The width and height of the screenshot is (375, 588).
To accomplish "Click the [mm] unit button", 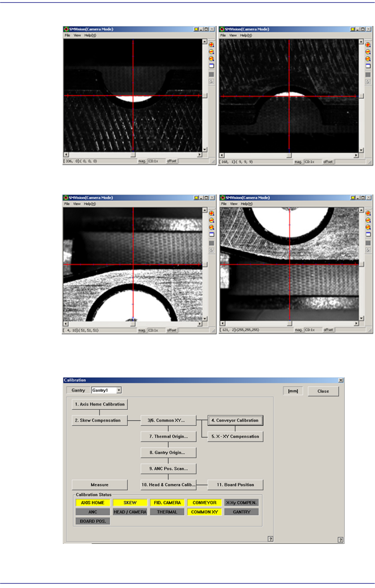I will tap(293, 391).
